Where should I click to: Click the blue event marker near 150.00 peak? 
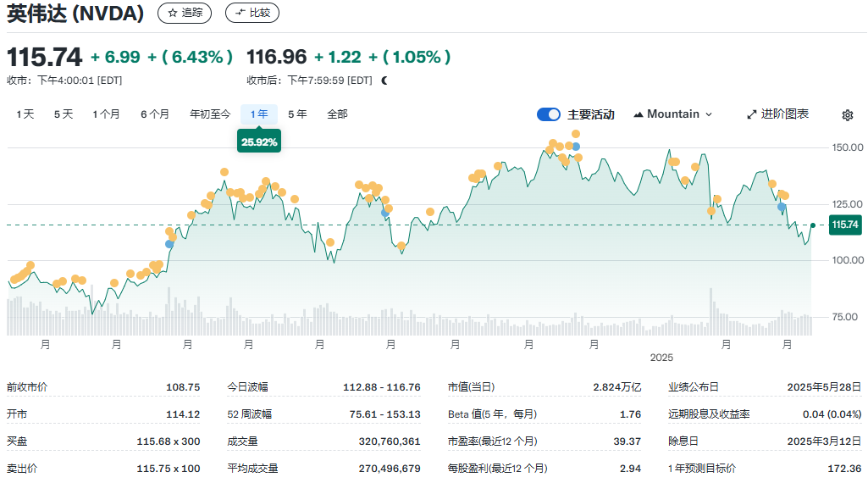point(577,147)
